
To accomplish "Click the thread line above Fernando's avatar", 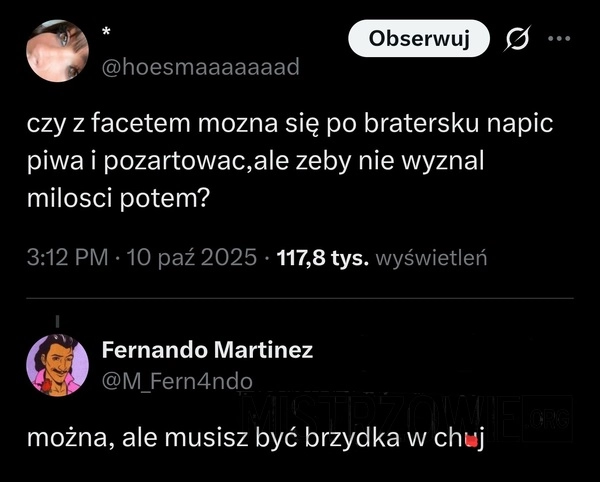I will [58, 321].
